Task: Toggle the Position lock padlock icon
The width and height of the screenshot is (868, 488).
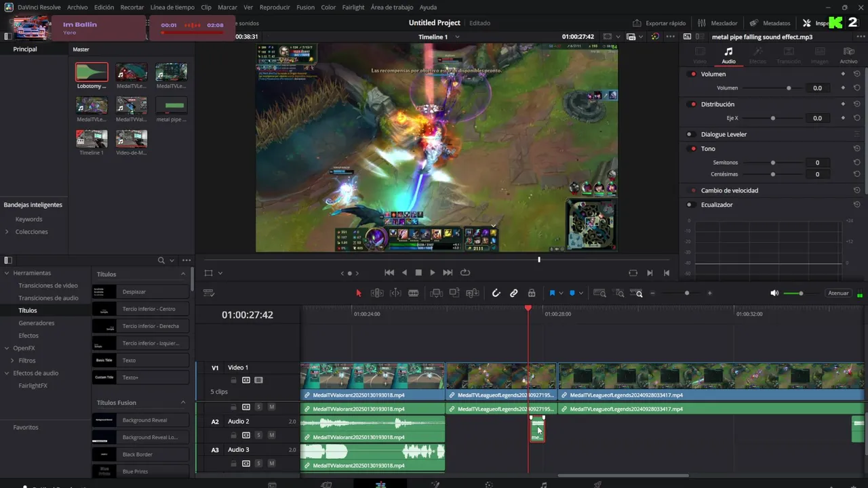Action: [532, 293]
